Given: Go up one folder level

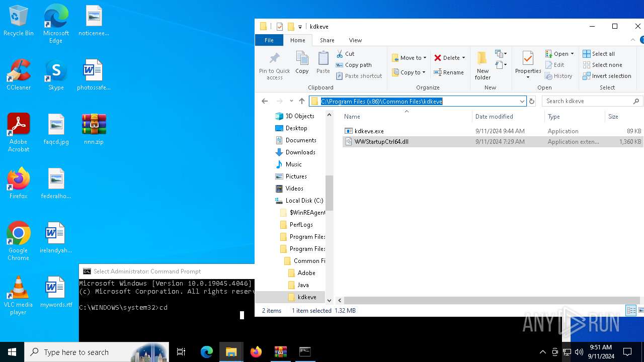Looking at the screenshot, I should tap(302, 101).
